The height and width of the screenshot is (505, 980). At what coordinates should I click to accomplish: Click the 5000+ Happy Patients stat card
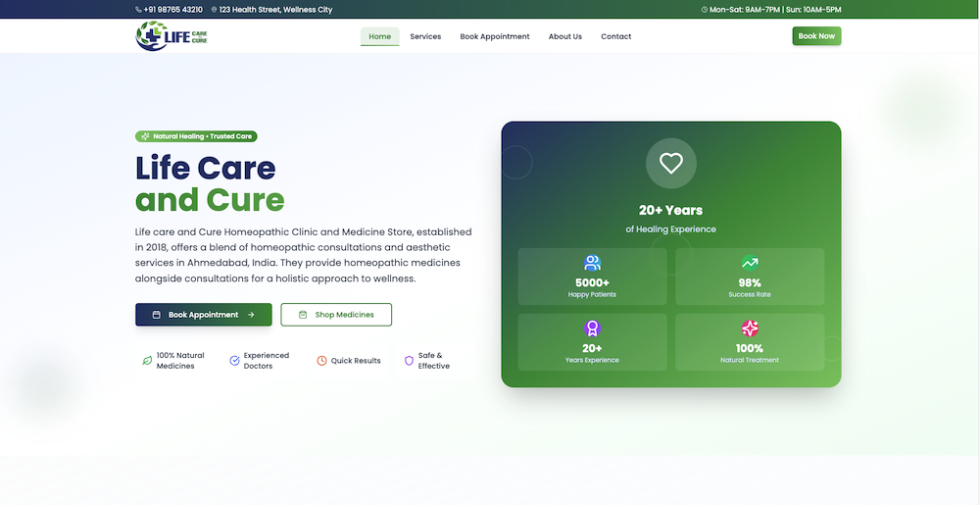point(593,277)
